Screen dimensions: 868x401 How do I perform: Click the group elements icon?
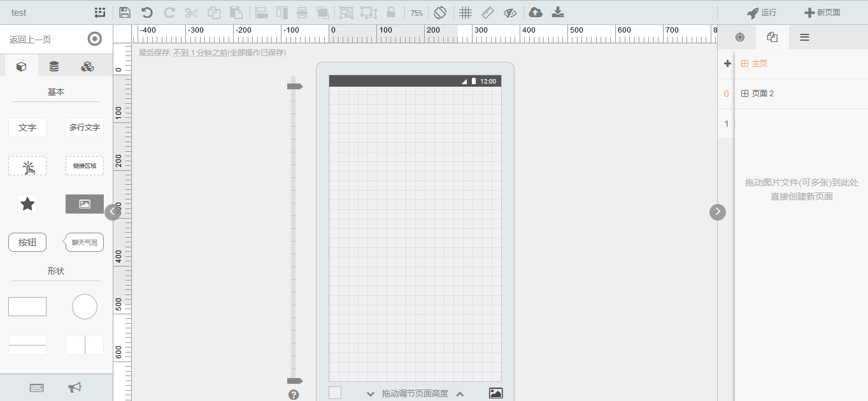[x=346, y=13]
